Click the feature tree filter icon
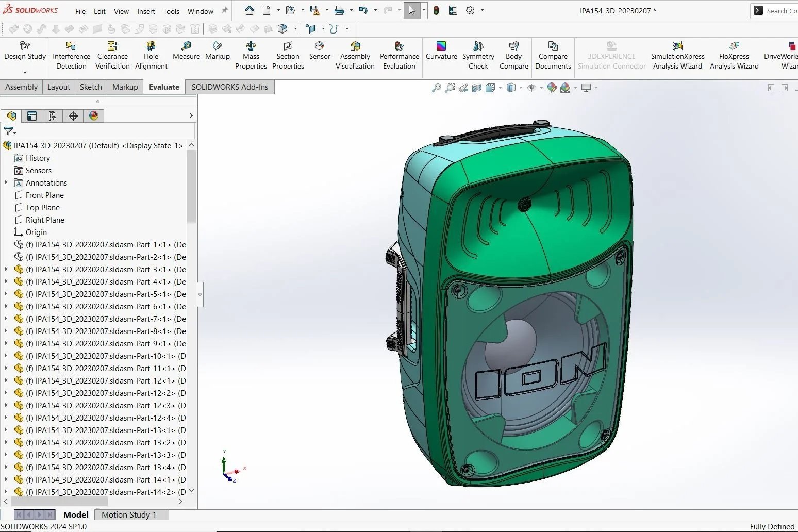This screenshot has height=532, width=798. [9, 131]
